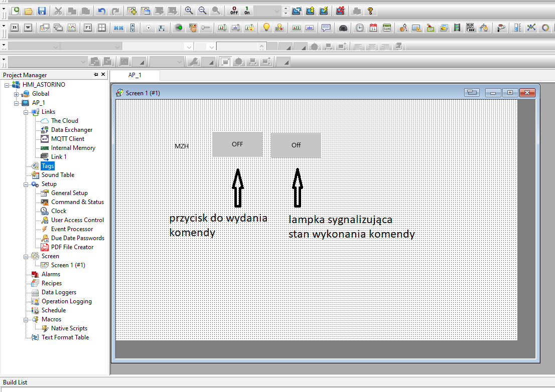Zoom in with the magnifier plus icon
This screenshot has height=392, width=555.
coord(189,11)
